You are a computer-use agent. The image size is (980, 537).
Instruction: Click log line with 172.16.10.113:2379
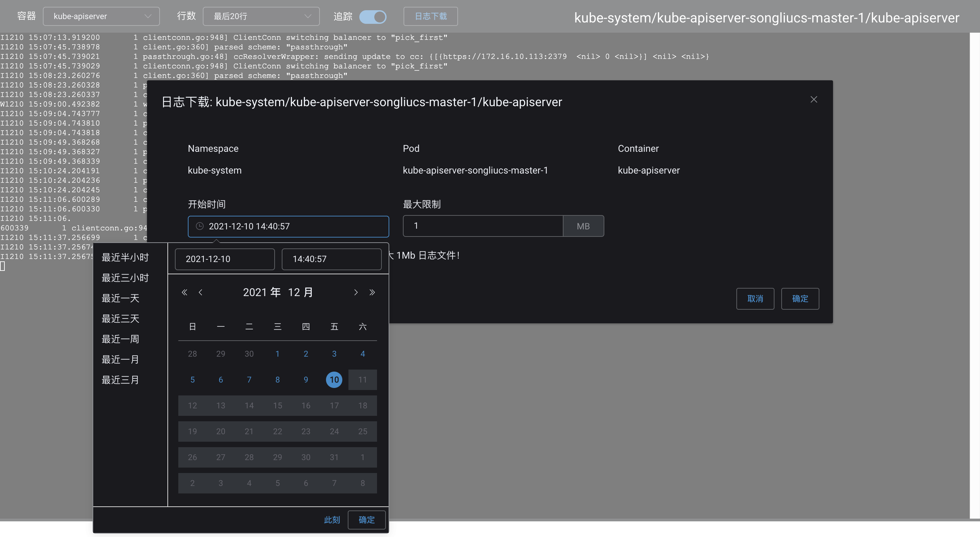(355, 56)
